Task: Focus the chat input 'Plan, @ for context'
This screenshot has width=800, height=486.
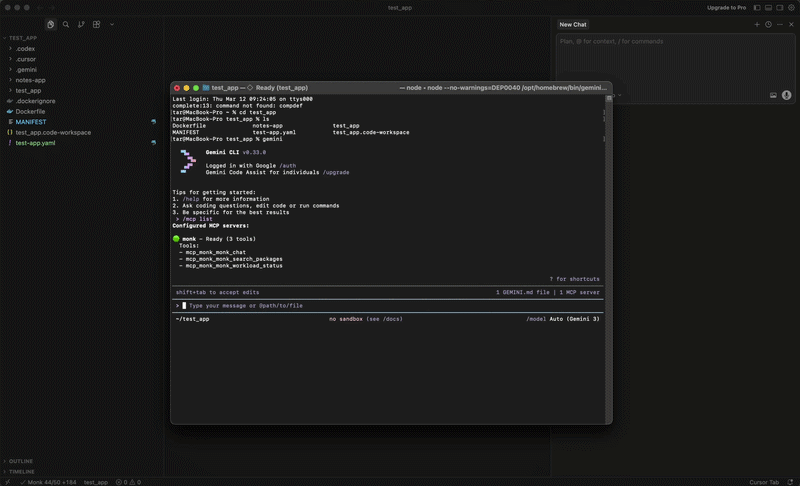Action: click(x=675, y=41)
